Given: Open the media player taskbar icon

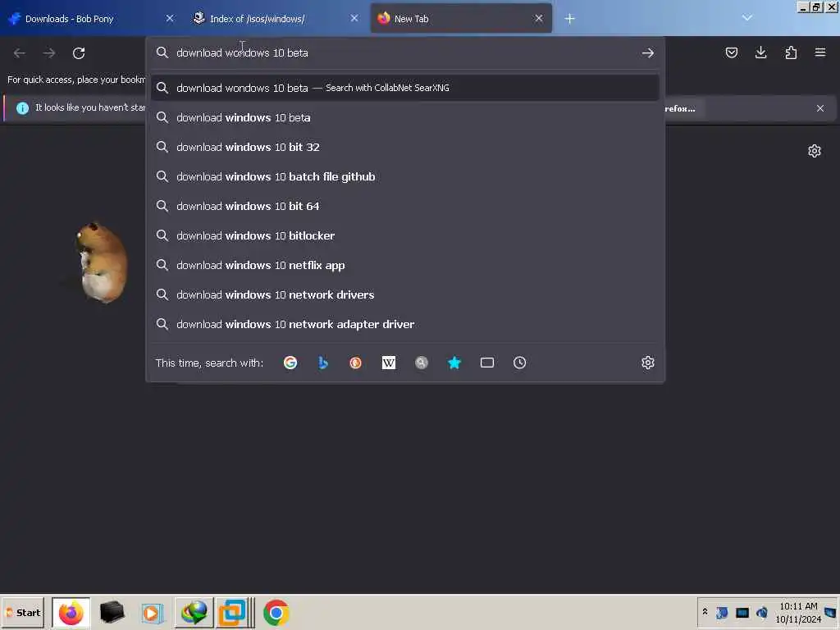Looking at the screenshot, I should (152, 612).
